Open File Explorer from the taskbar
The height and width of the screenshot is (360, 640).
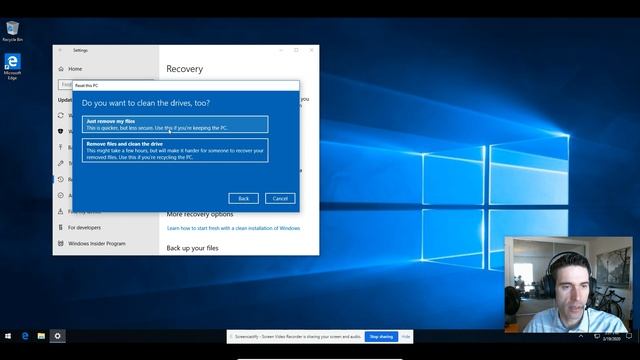click(x=41, y=336)
